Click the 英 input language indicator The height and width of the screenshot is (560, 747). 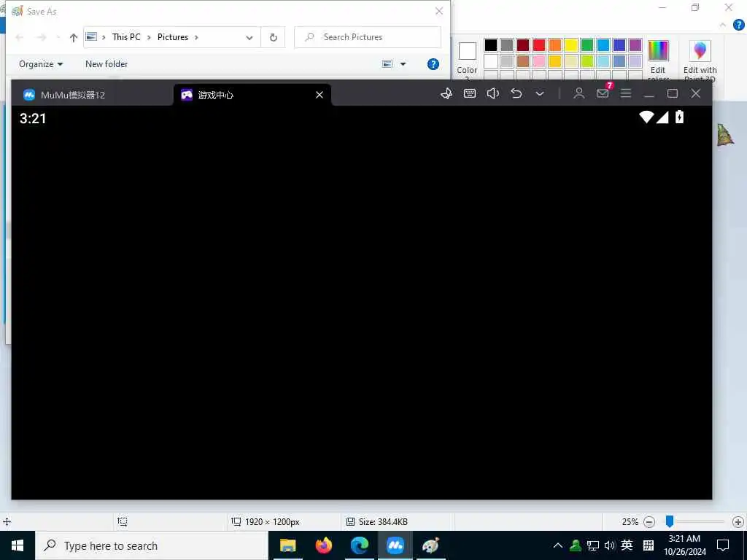627,545
